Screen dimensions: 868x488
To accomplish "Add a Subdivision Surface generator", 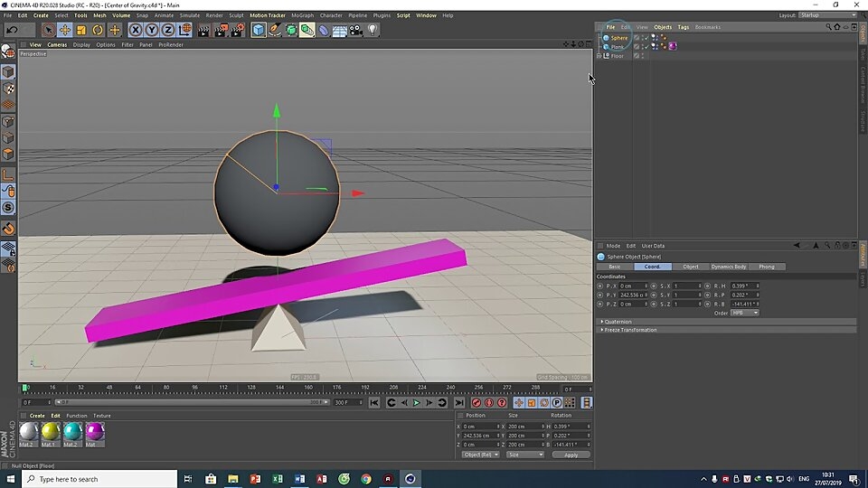I will 291,30.
